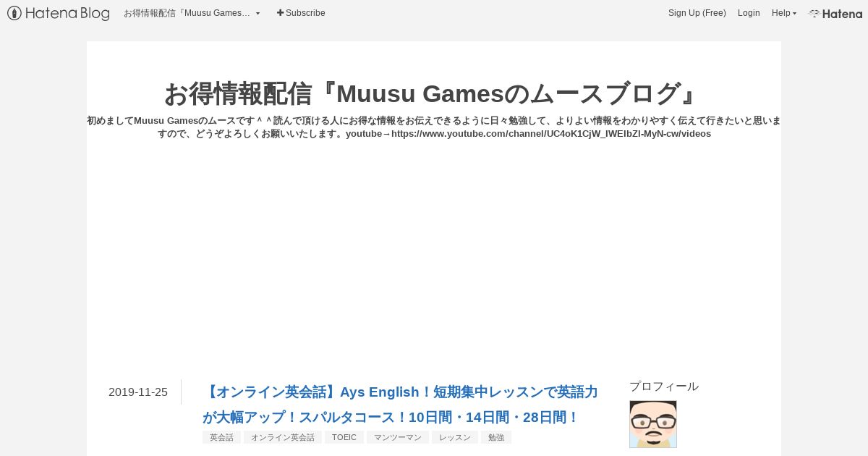Open the Ays English online lesson article
The height and width of the screenshot is (456, 868).
tap(400, 405)
